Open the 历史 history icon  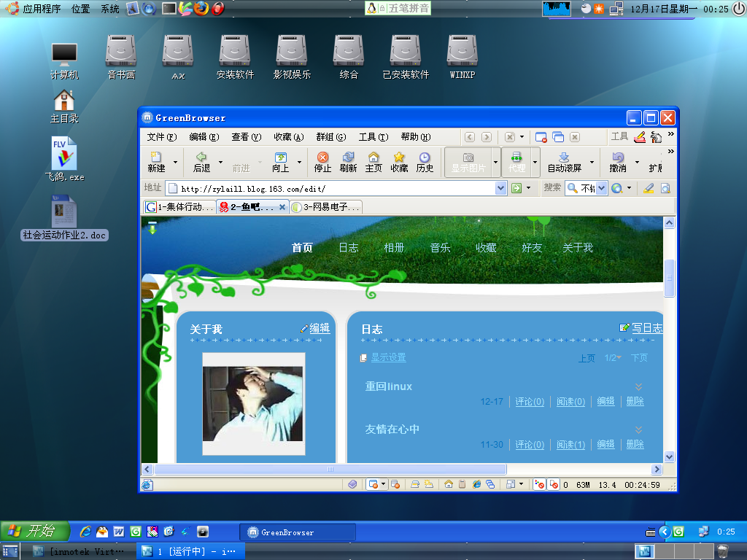425,163
